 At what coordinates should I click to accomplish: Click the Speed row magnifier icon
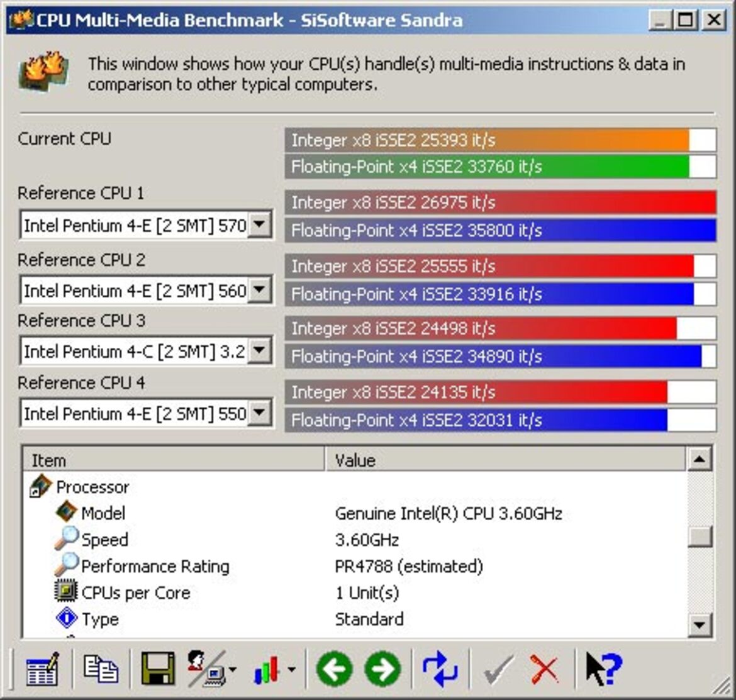66,538
